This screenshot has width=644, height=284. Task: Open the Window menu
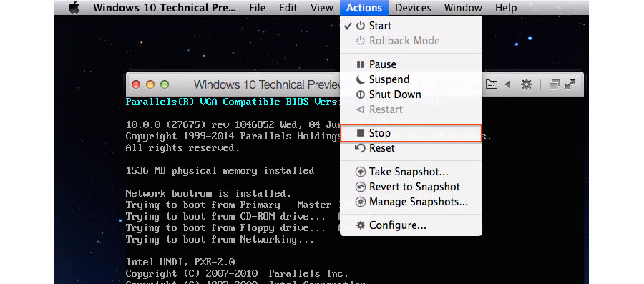463,8
